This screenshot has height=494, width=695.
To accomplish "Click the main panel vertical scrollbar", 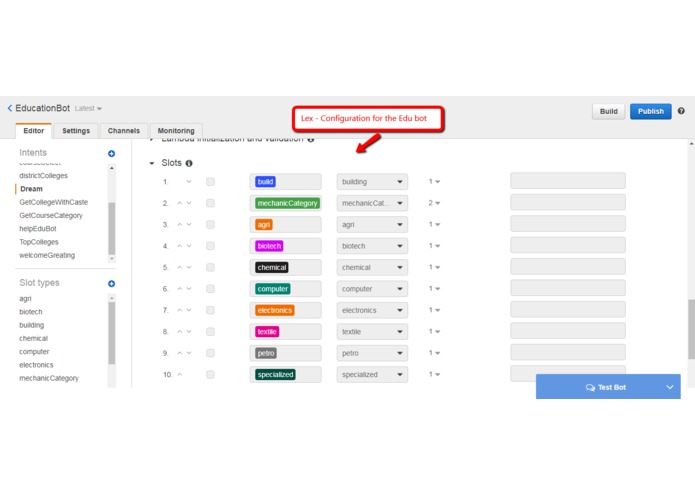I will tap(691, 329).
